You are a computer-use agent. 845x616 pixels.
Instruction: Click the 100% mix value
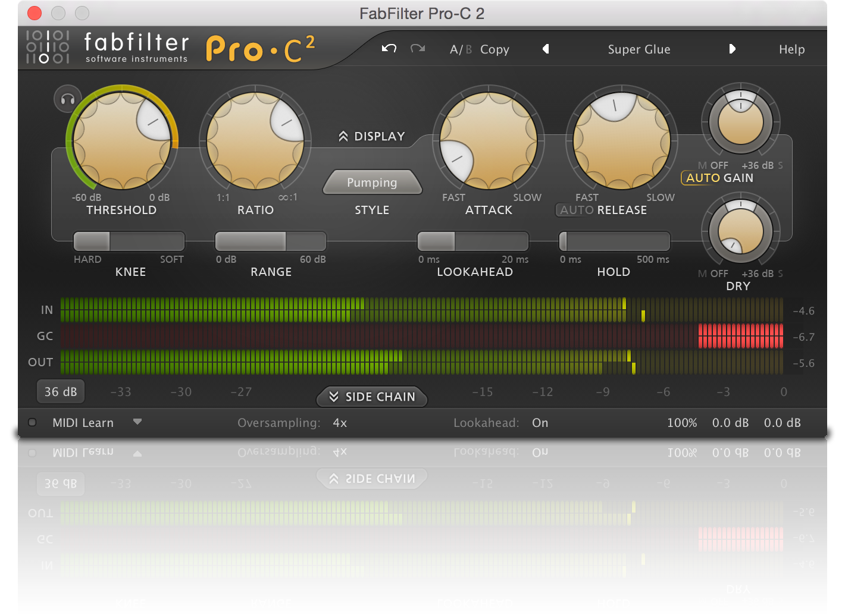point(682,423)
